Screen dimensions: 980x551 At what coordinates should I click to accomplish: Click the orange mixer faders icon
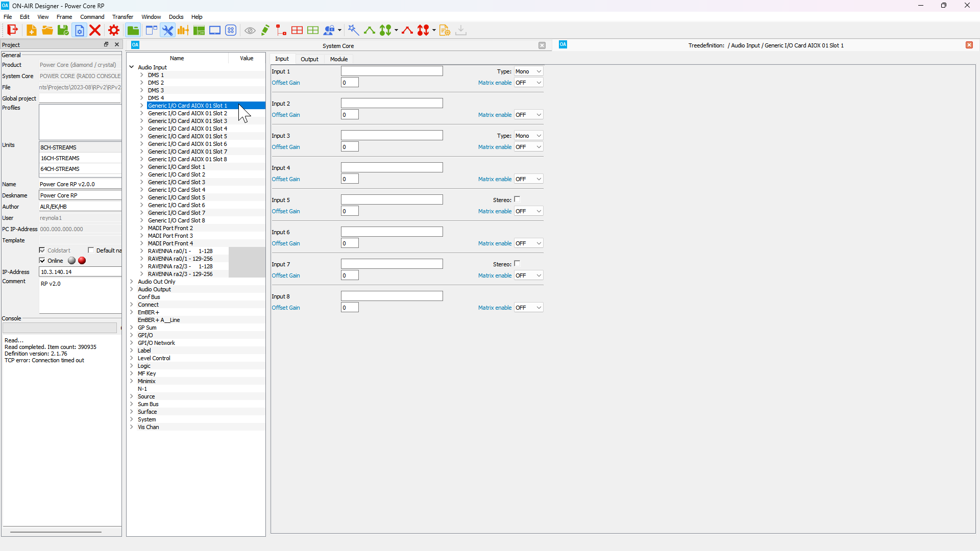click(x=183, y=30)
